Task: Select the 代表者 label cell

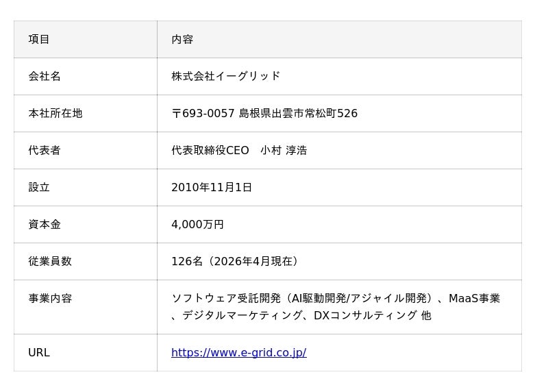Action: (45, 150)
